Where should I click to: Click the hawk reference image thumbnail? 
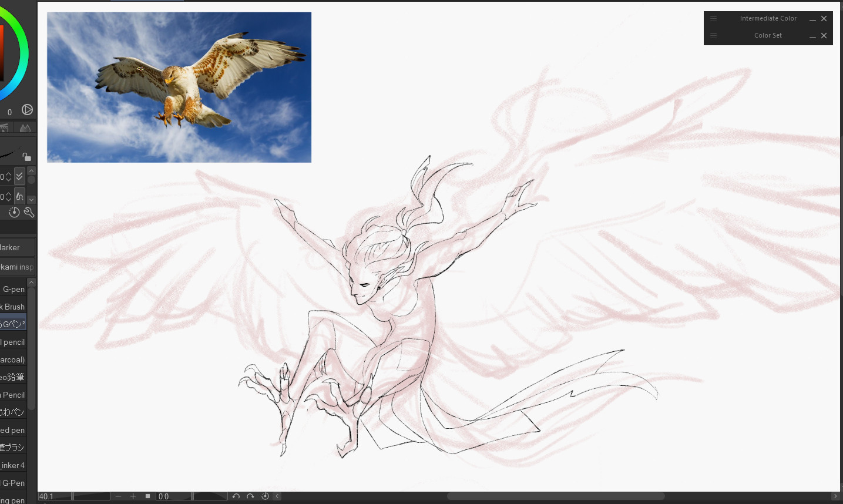click(179, 87)
